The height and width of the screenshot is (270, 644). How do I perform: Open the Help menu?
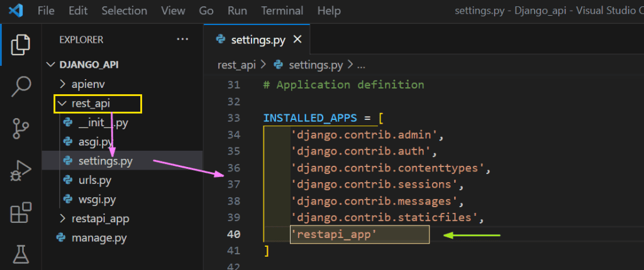329,10
